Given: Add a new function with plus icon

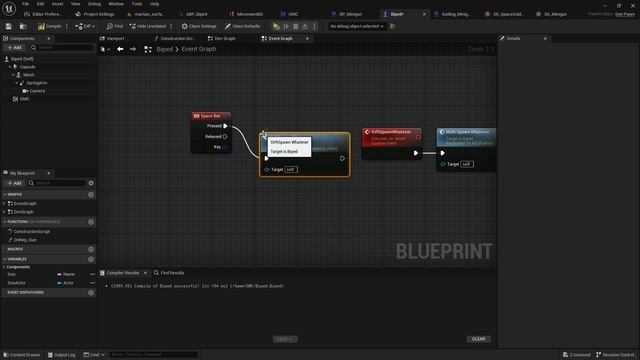Looking at the screenshot, I should pyautogui.click(x=91, y=222).
